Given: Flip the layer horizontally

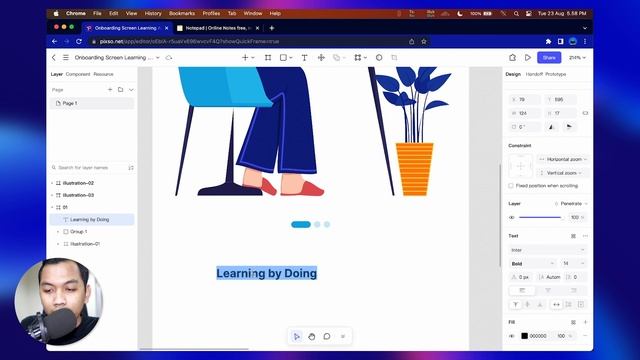Looking at the screenshot, I should pyautogui.click(x=551, y=127).
